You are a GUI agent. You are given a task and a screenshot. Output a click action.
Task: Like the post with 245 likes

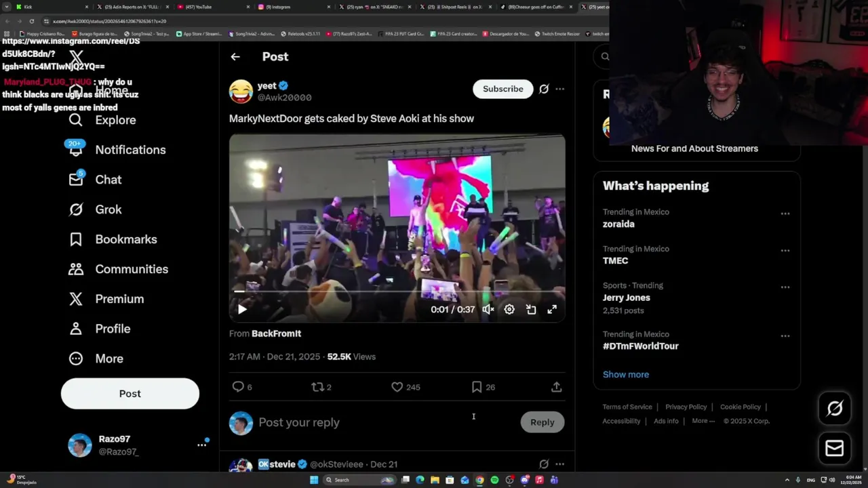406,387
